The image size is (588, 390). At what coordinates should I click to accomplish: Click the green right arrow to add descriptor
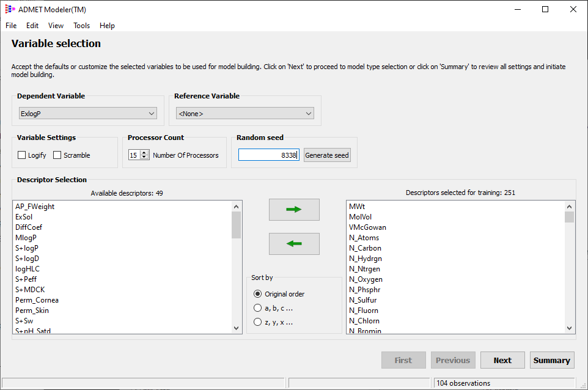pyautogui.click(x=294, y=210)
